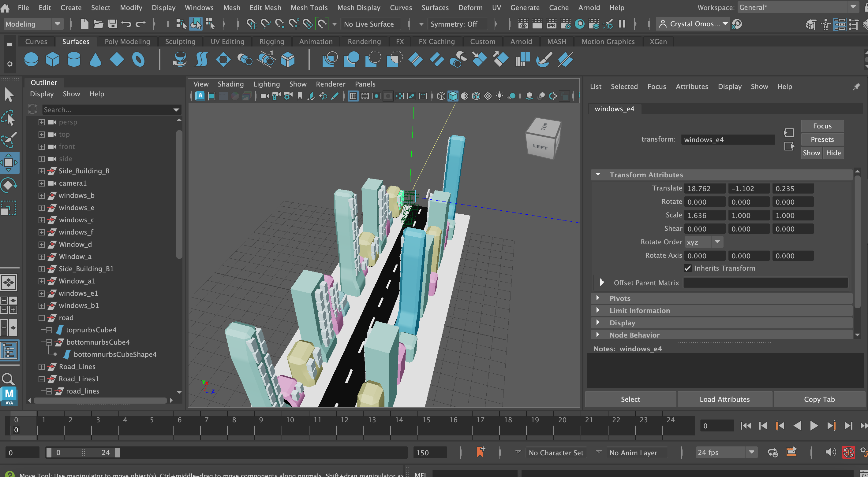Create a NURBS plane from the shelf
This screenshot has width=868, height=477.
point(117,60)
